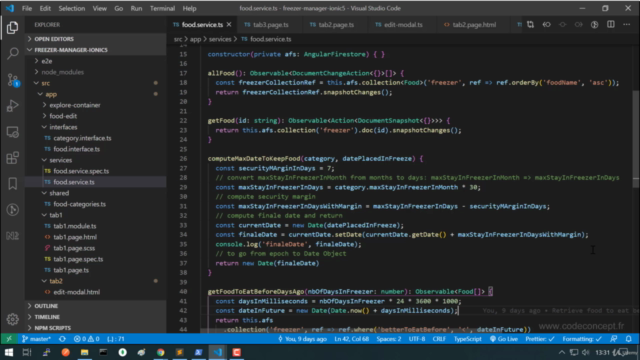
Task: Click the Compare changes editor icon
Action: pos(530,24)
